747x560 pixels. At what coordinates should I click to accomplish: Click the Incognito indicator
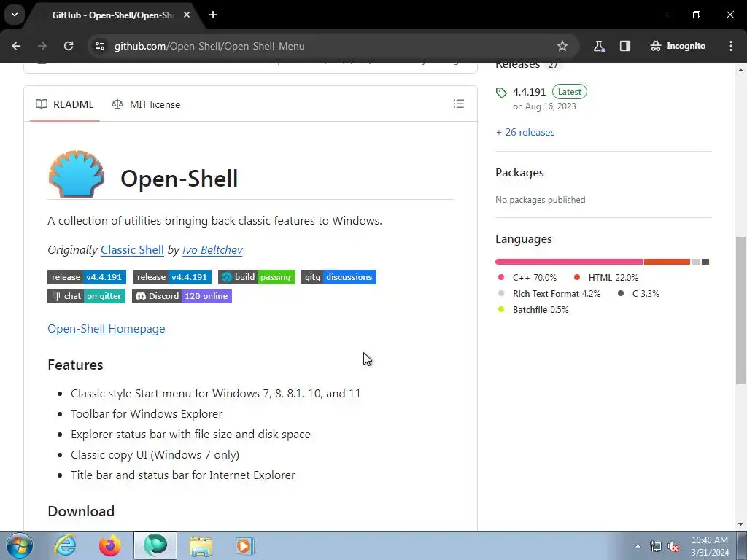click(678, 46)
